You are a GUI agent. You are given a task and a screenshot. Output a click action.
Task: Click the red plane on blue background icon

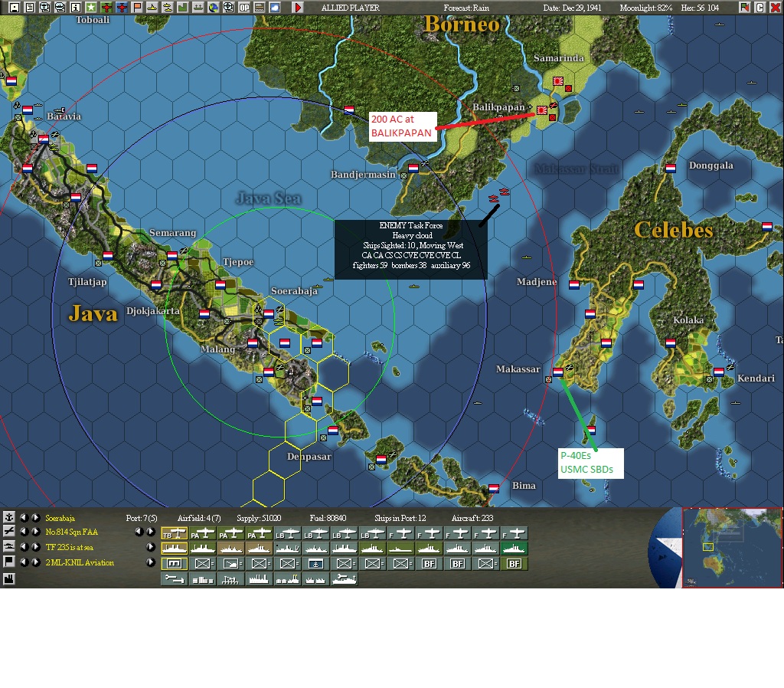pyautogui.click(x=122, y=8)
